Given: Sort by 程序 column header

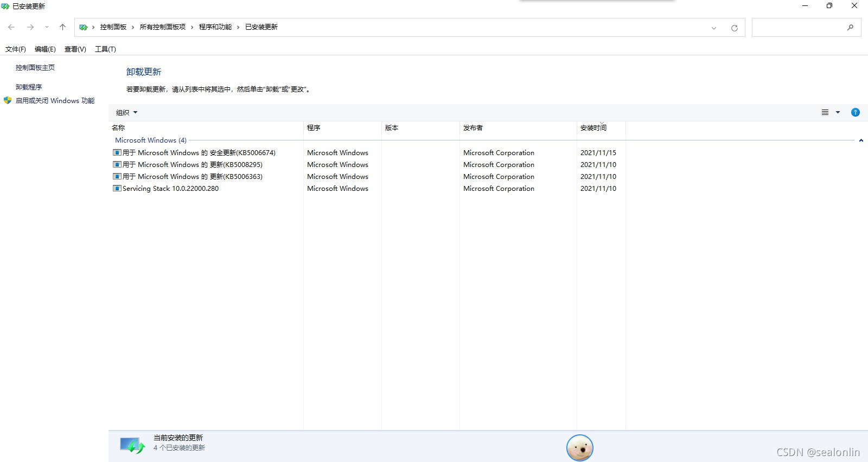Looking at the screenshot, I should point(342,128).
